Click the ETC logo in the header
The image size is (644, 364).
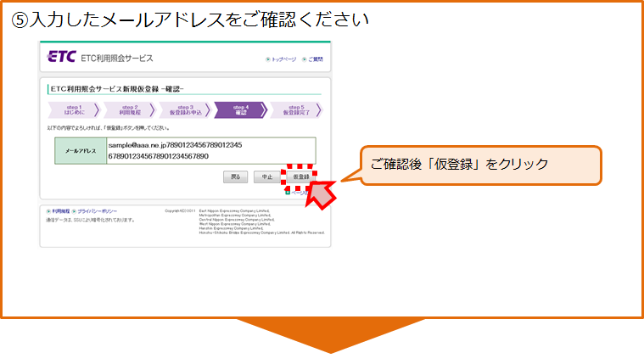pyautogui.click(x=62, y=58)
